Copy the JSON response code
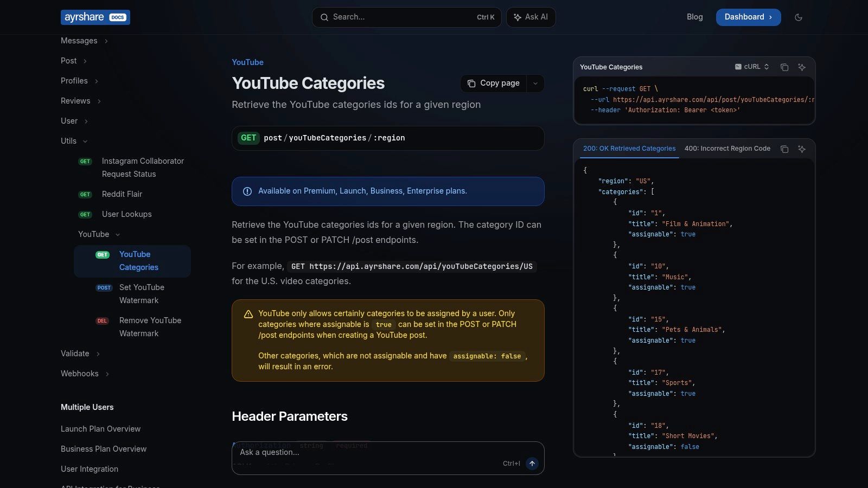868x488 pixels. [784, 149]
